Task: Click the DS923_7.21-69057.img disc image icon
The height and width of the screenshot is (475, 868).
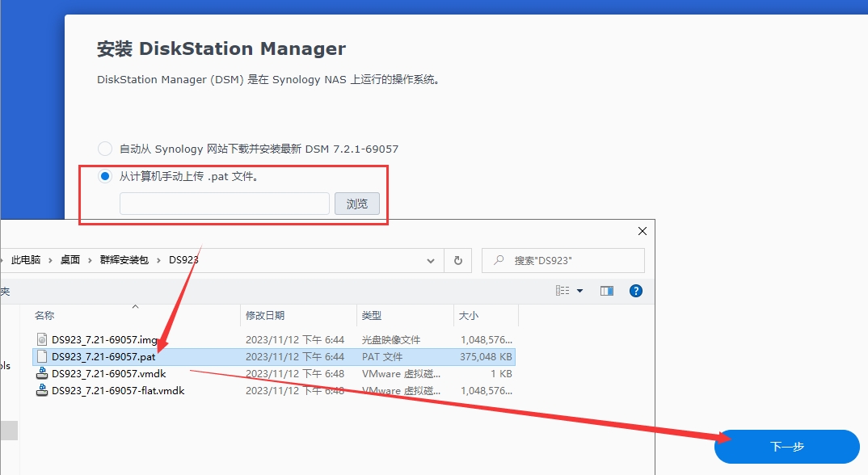Action: click(43, 339)
